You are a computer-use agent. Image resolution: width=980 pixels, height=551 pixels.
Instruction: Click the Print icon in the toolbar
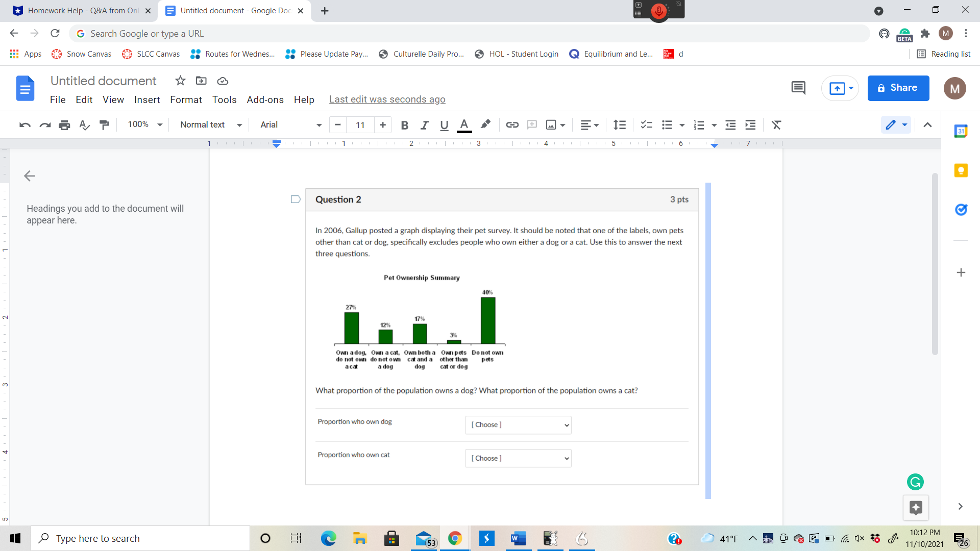pos(64,124)
